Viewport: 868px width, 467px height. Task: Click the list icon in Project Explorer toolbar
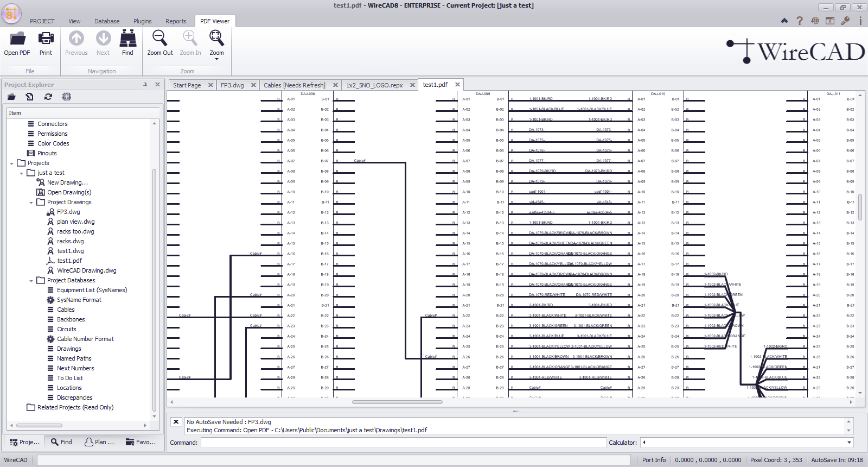point(67,97)
